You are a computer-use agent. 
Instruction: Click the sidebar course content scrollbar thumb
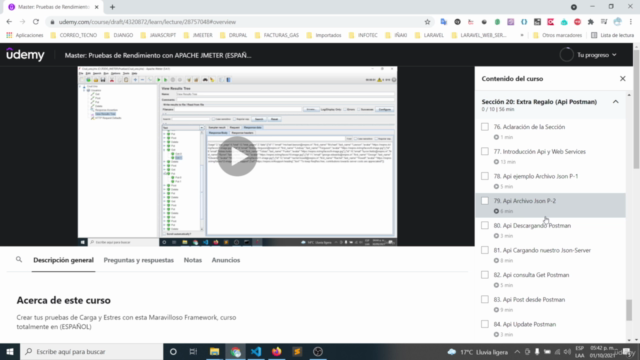(x=629, y=310)
